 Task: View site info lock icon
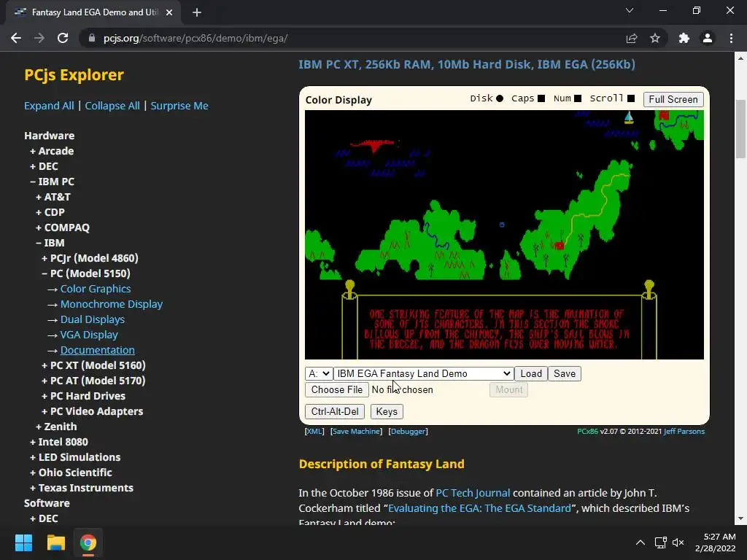click(x=92, y=38)
